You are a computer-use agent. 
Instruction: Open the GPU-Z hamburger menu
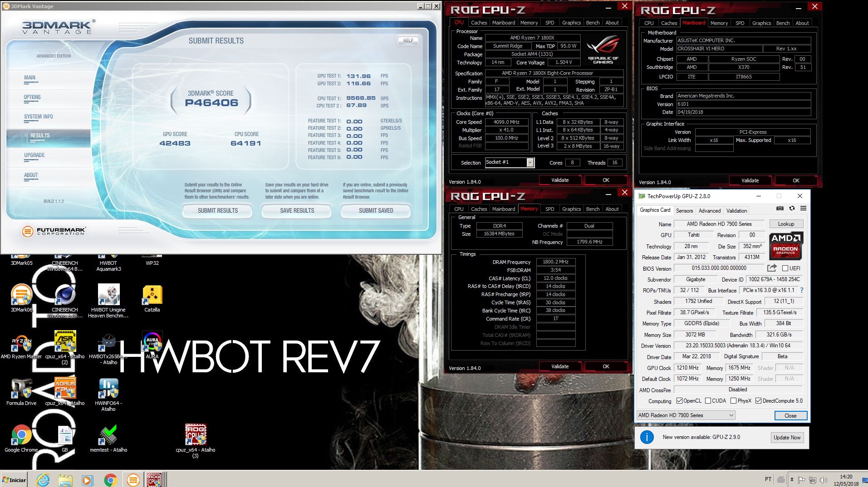click(803, 209)
